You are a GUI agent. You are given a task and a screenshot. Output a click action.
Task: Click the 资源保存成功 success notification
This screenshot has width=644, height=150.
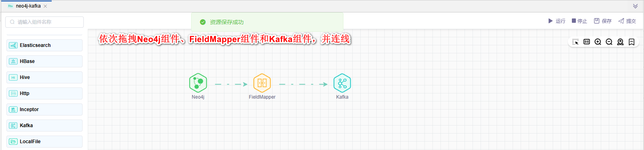267,22
